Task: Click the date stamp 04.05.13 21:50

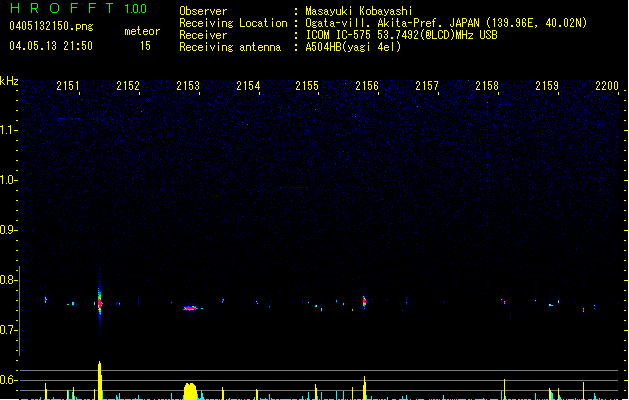Action: point(51,46)
